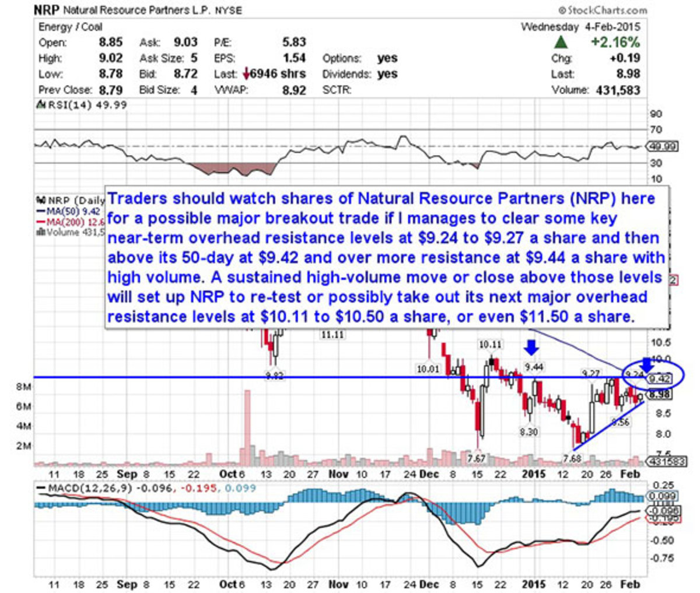The width and height of the screenshot is (700, 593).
Task: Click the volume bars legend icon
Action: point(40,232)
